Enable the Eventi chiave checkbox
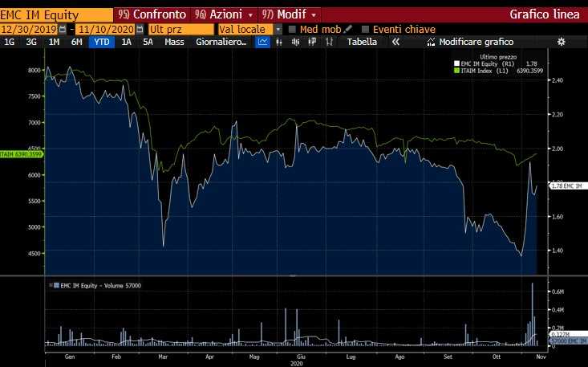 (365, 29)
